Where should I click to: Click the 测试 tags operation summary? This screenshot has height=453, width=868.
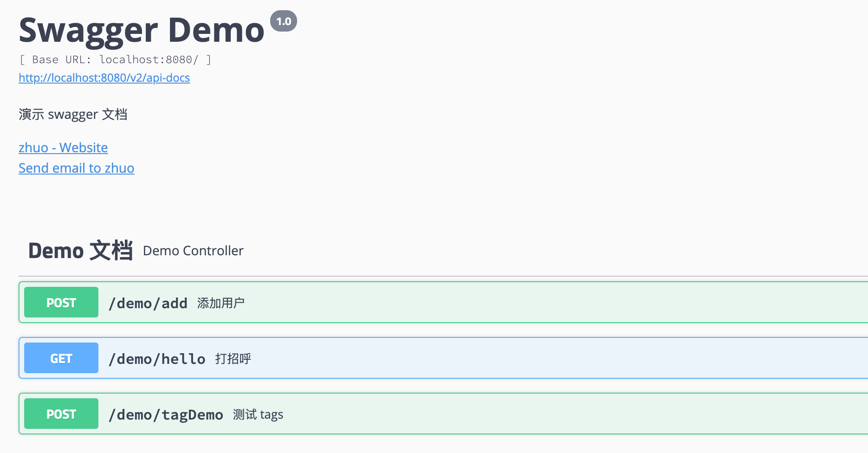(258, 414)
